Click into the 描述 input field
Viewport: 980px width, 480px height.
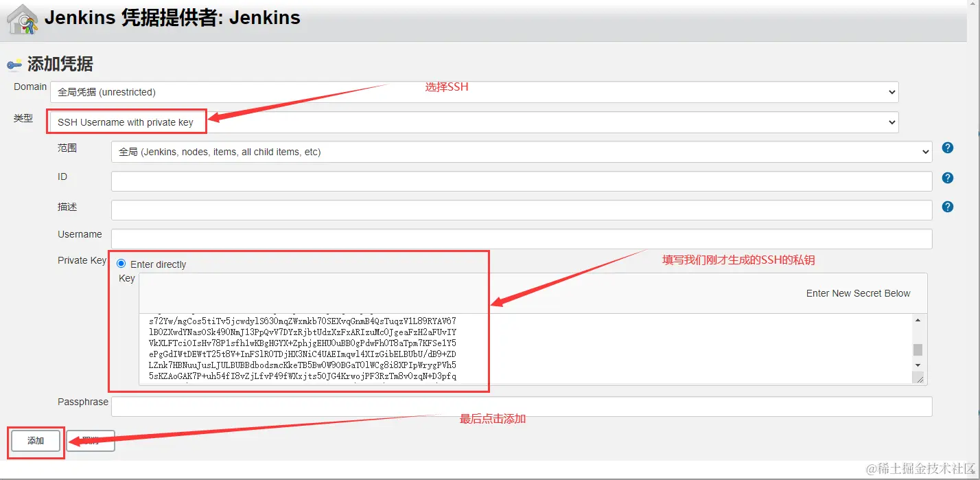[522, 210]
